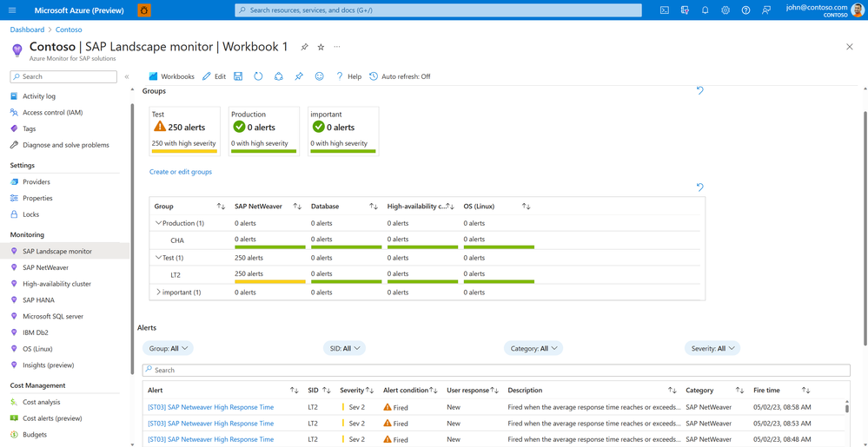Image resolution: width=868 pixels, height=447 pixels.
Task: Save the workbook with the disk icon
Action: 238,76
